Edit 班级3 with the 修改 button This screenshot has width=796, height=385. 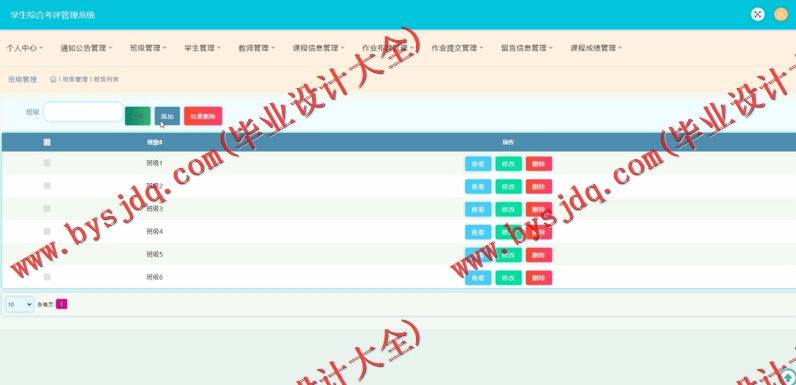509,209
